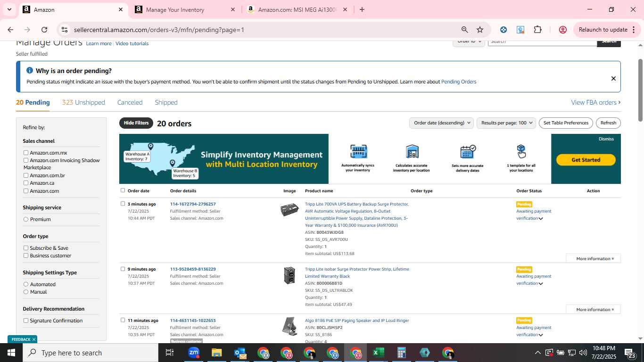Expand payment verification for Algo 8186
Image resolution: width=644 pixels, height=362 pixels.
(541, 335)
